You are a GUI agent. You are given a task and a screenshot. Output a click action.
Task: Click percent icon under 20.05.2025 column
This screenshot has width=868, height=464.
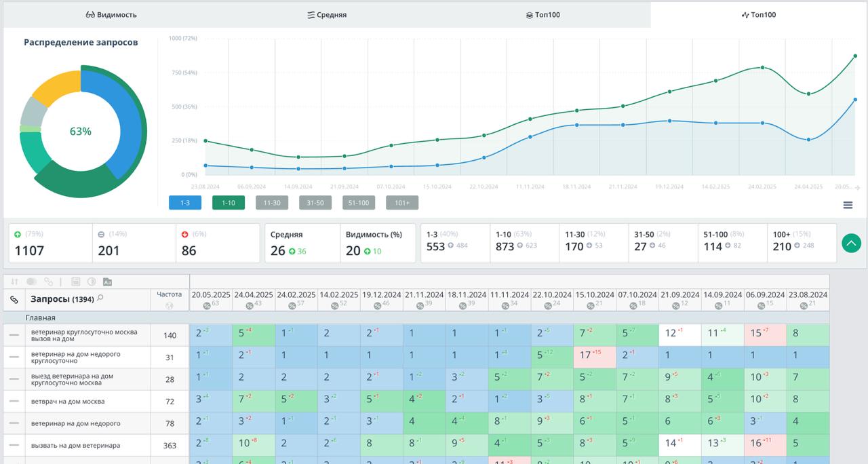[207, 305]
